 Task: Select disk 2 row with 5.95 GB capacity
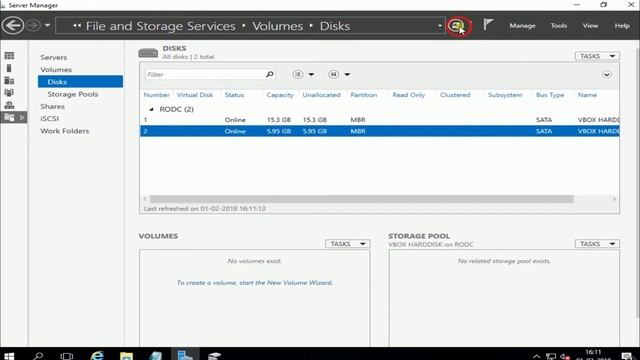[x=380, y=131]
